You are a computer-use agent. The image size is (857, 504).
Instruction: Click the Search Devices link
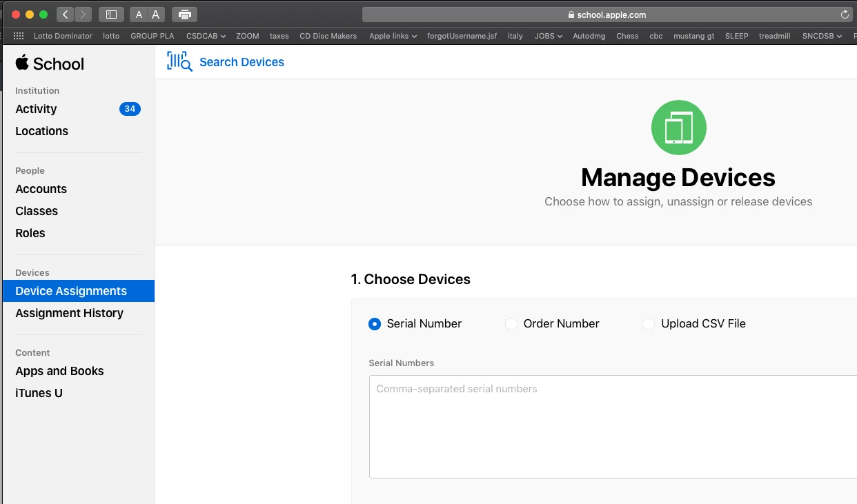point(242,62)
